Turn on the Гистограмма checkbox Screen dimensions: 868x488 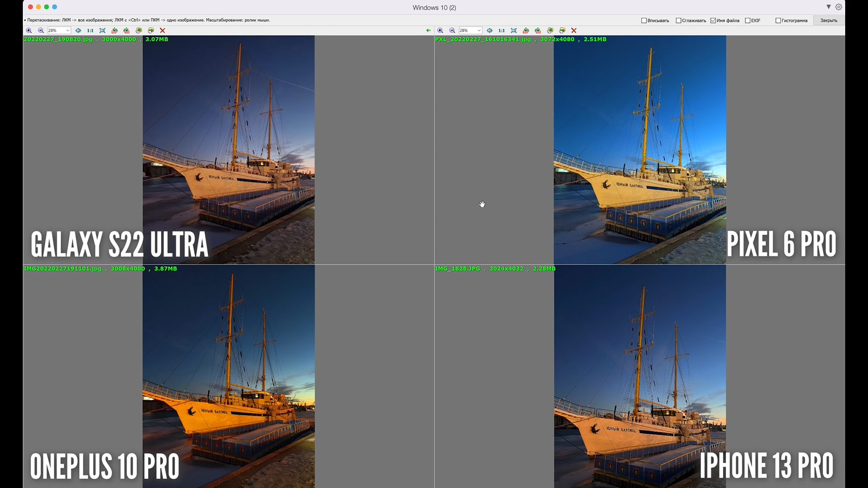click(x=778, y=21)
